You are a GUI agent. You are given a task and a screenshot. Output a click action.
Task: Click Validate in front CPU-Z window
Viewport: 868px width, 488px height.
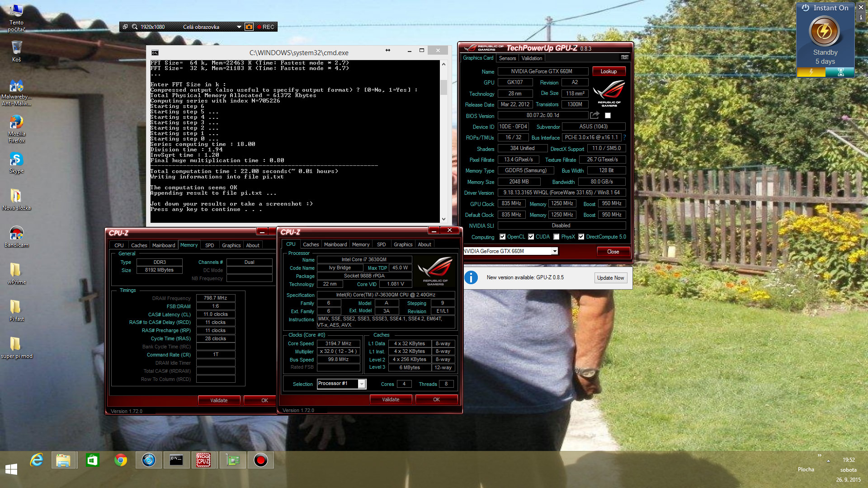coord(391,399)
